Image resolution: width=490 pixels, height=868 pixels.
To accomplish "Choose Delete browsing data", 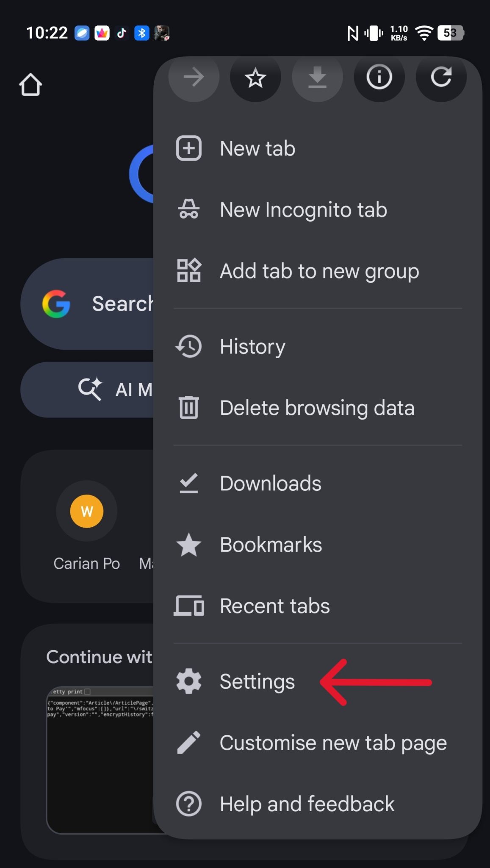I will (317, 408).
